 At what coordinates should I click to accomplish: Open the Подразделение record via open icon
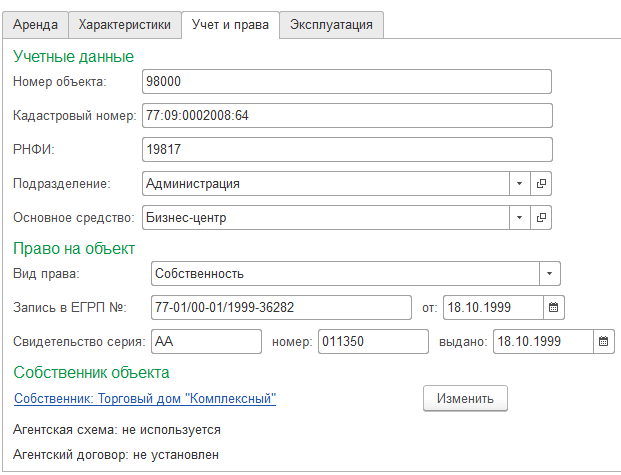[541, 184]
